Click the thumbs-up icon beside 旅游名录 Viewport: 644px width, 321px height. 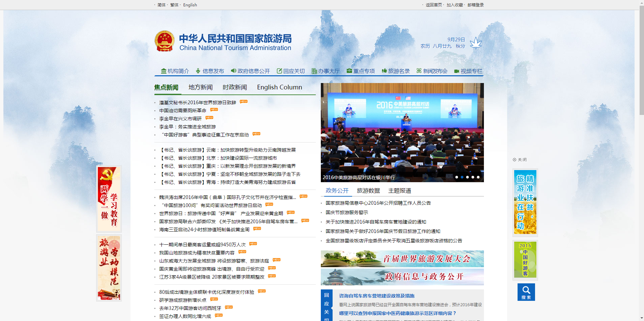384,71
